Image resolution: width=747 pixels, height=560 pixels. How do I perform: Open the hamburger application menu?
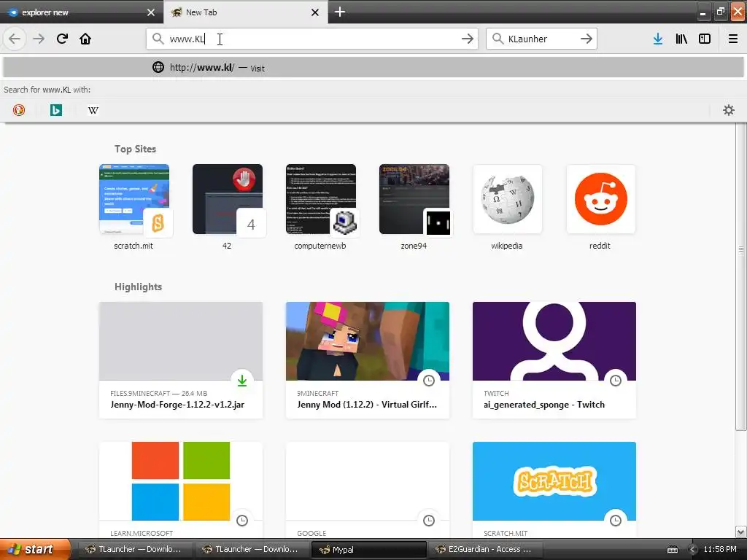[733, 39]
